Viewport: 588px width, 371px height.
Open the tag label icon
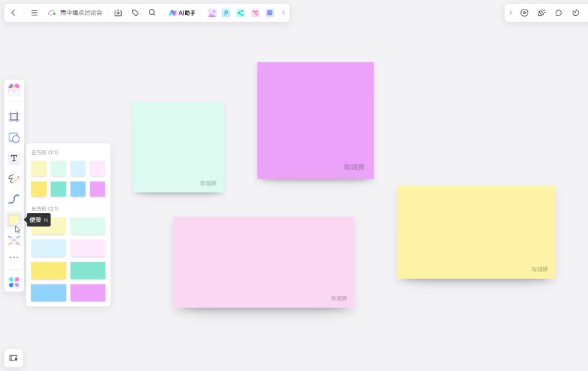tap(135, 13)
